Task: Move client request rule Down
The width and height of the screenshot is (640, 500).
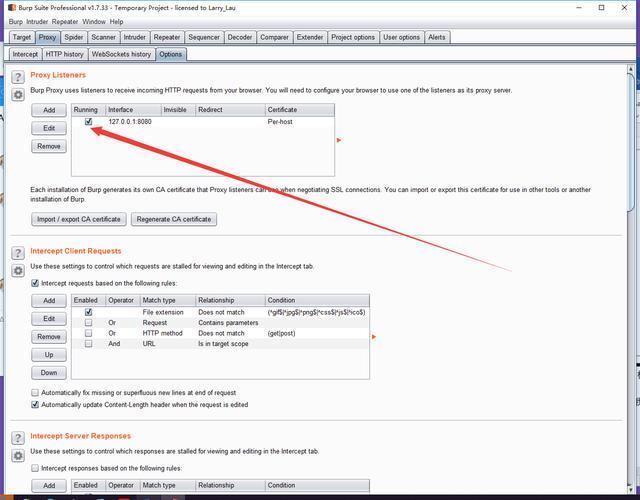Action: (x=49, y=373)
